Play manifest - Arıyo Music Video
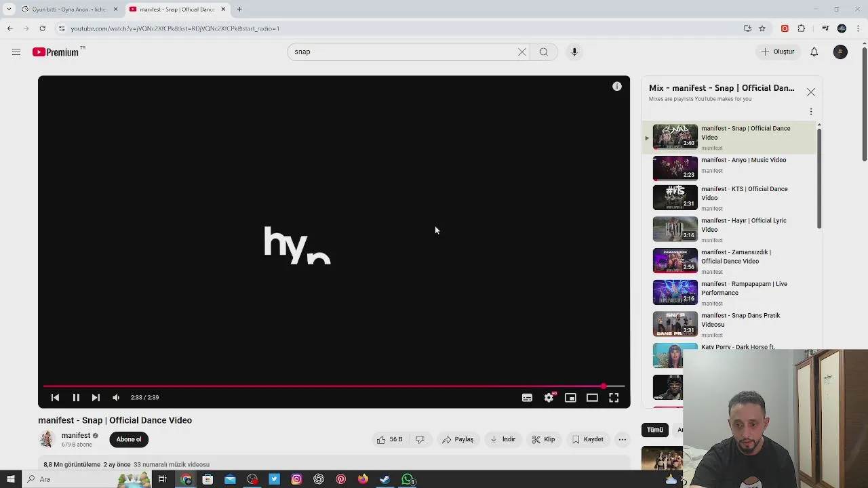This screenshot has height=488, width=868. tap(729, 167)
